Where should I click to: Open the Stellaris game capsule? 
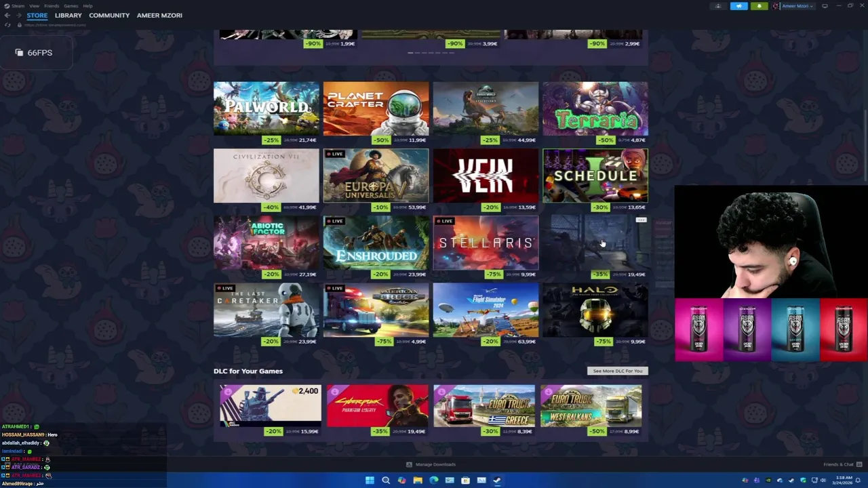coord(486,243)
